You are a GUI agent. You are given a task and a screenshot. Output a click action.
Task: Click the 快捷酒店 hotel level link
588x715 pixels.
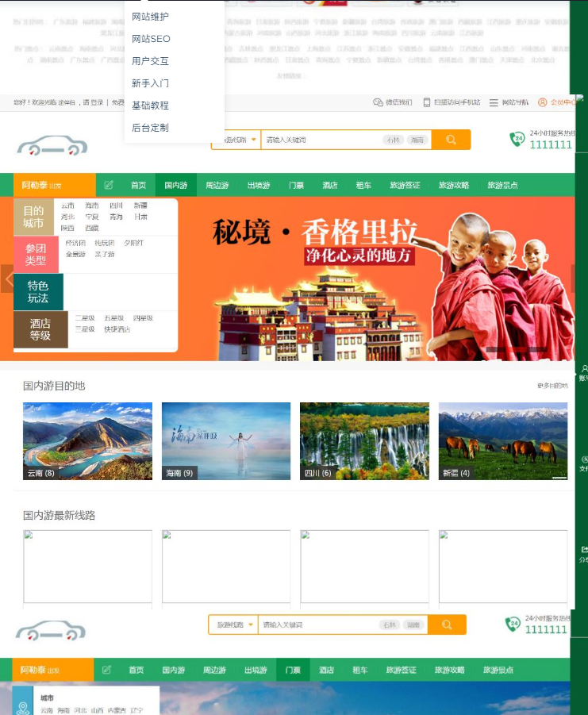[117, 329]
